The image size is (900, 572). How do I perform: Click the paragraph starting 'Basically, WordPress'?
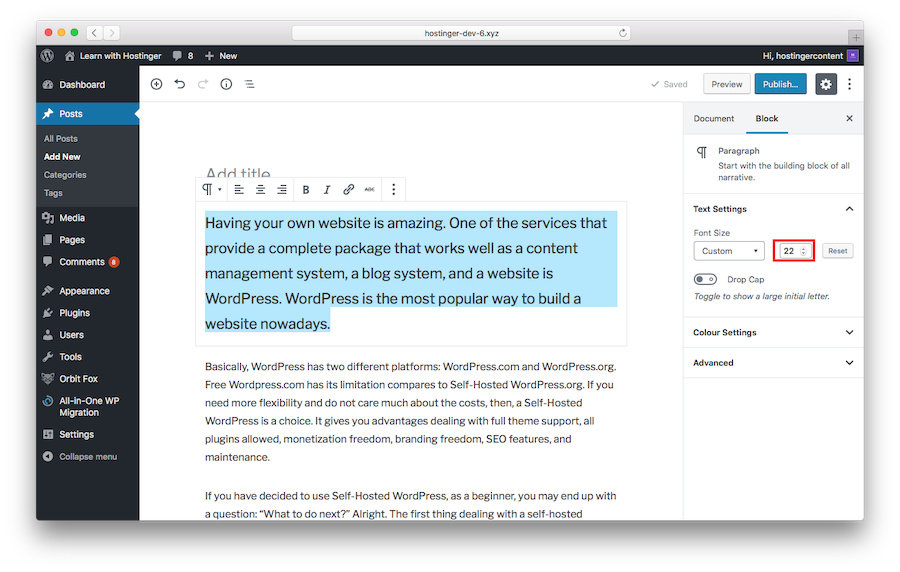point(411,411)
